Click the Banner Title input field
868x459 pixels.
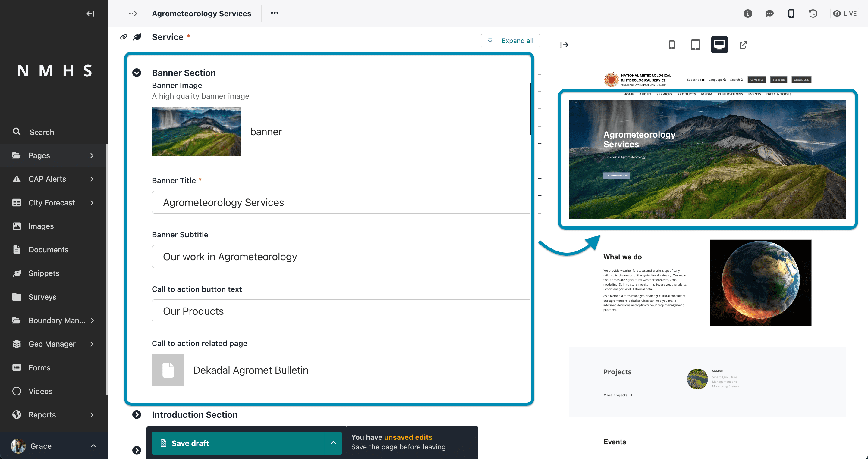tap(341, 202)
